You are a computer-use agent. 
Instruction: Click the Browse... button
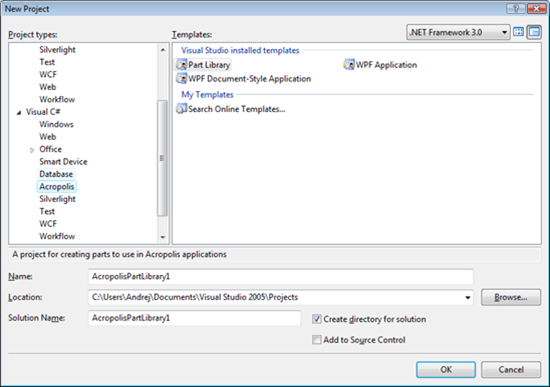click(511, 297)
